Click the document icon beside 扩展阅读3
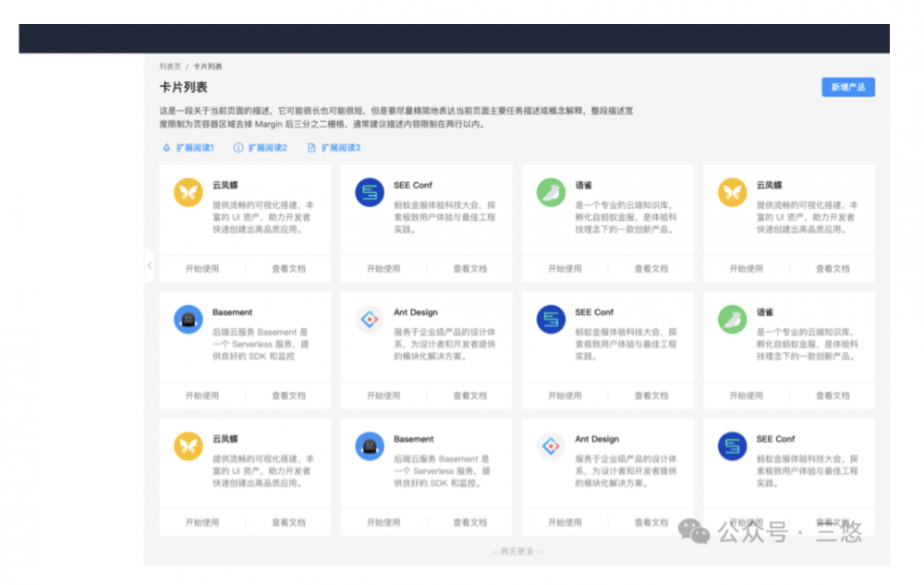The height and width of the screenshot is (585, 924). click(311, 148)
